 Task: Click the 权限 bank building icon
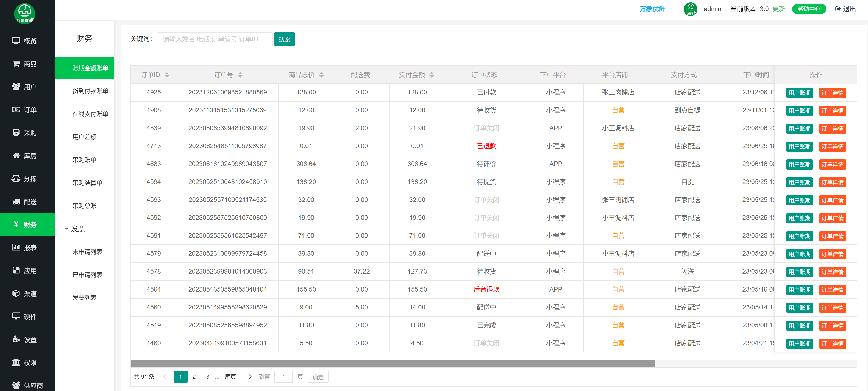click(x=16, y=362)
